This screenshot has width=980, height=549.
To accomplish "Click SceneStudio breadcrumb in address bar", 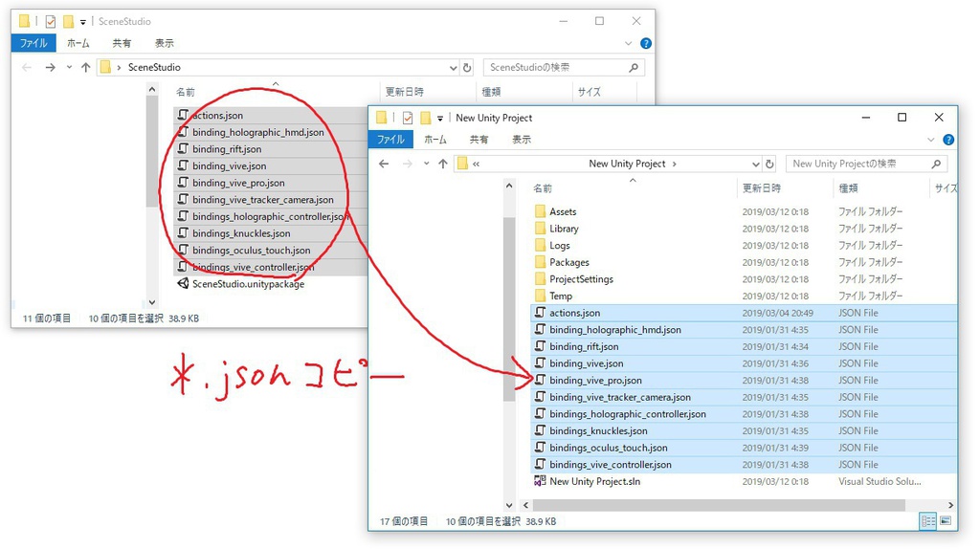I will (154, 68).
